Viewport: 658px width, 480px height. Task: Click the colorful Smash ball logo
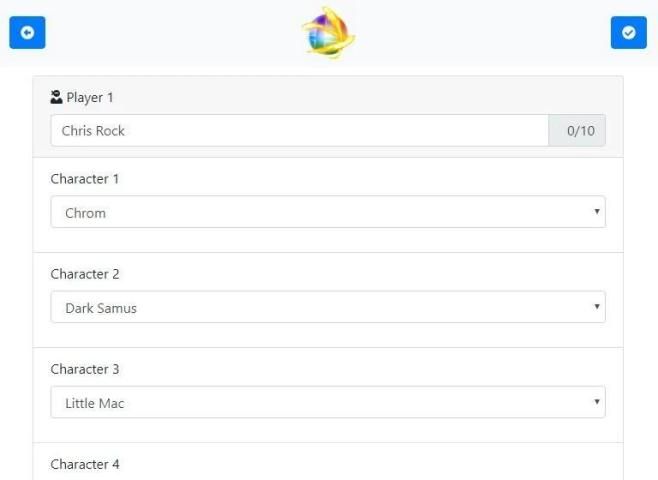(x=328, y=32)
